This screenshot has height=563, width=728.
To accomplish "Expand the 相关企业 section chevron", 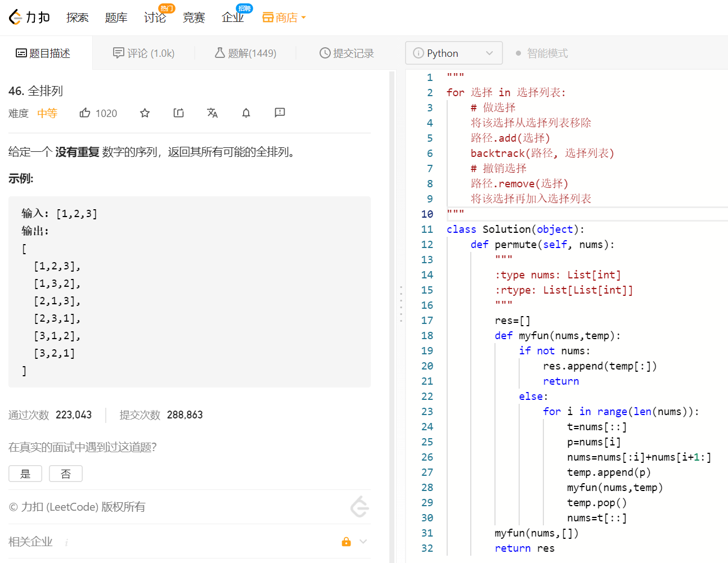I will [363, 542].
